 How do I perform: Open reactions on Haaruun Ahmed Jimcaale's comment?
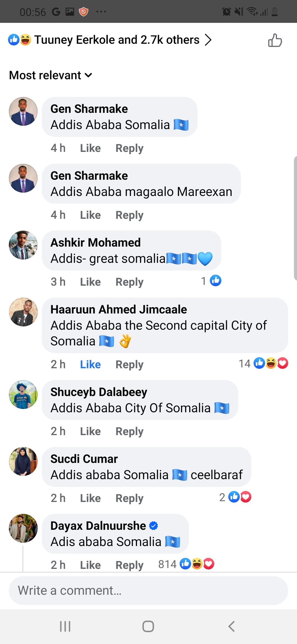tap(263, 364)
